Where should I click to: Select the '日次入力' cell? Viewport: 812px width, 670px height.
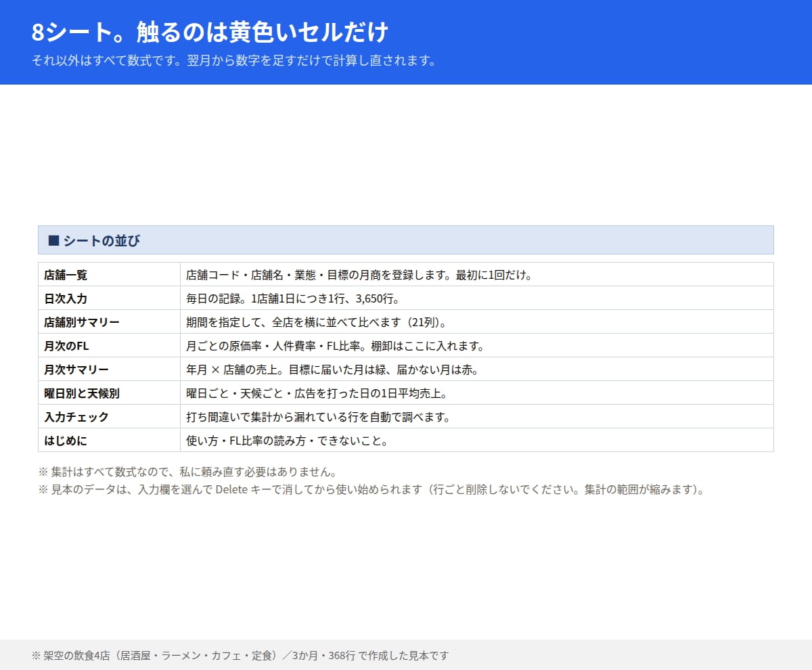click(110, 298)
